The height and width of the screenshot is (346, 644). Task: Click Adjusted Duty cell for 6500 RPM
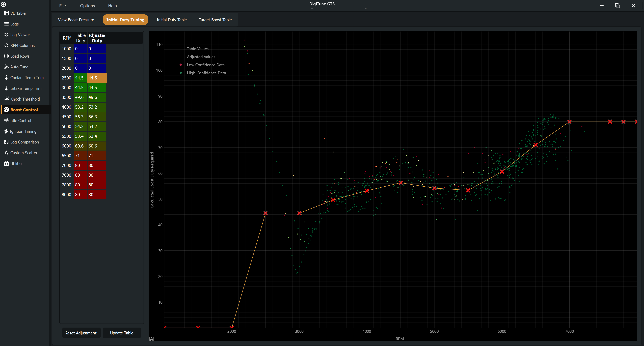pos(97,156)
